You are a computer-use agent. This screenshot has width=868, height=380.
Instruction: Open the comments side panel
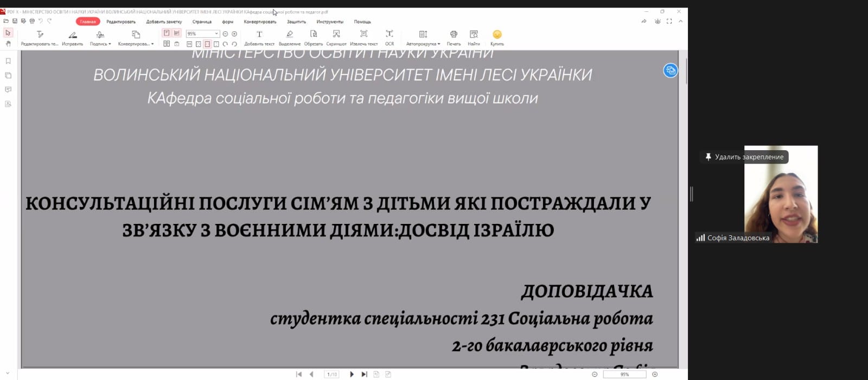8,89
